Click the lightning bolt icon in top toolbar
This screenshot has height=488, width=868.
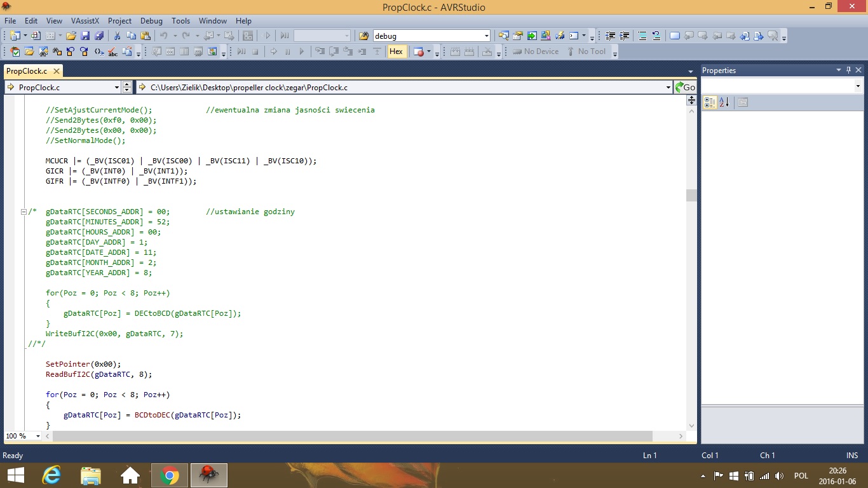click(559, 36)
